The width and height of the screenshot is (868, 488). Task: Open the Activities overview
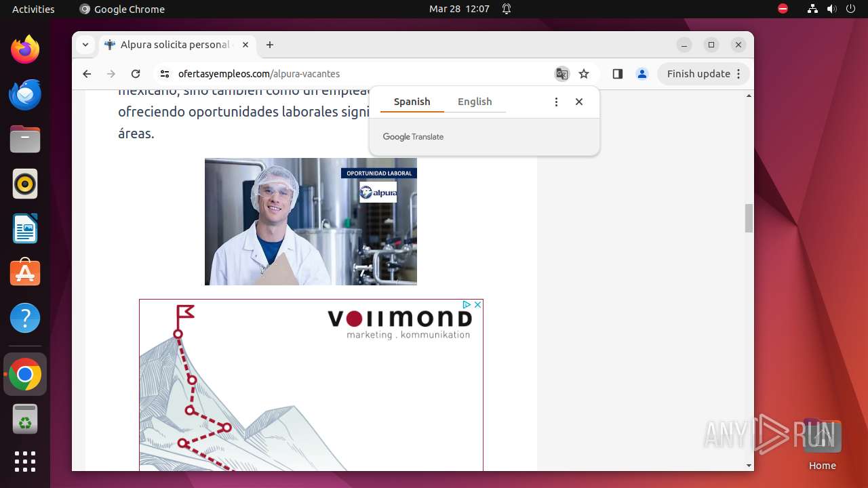33,9
